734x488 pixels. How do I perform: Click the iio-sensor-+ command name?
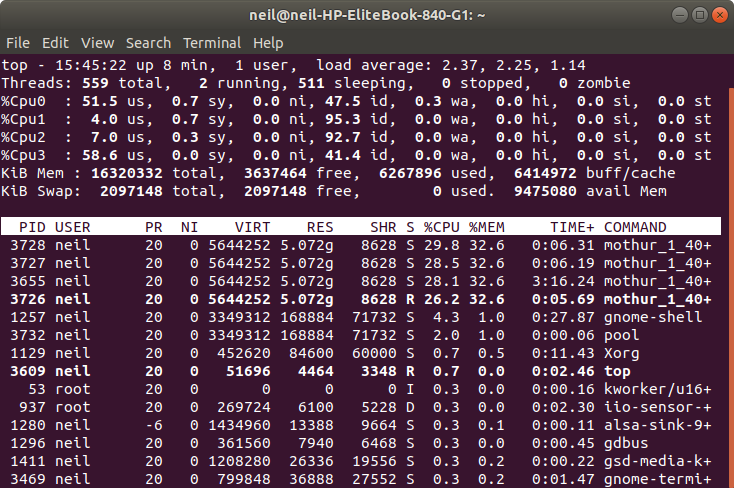[658, 407]
